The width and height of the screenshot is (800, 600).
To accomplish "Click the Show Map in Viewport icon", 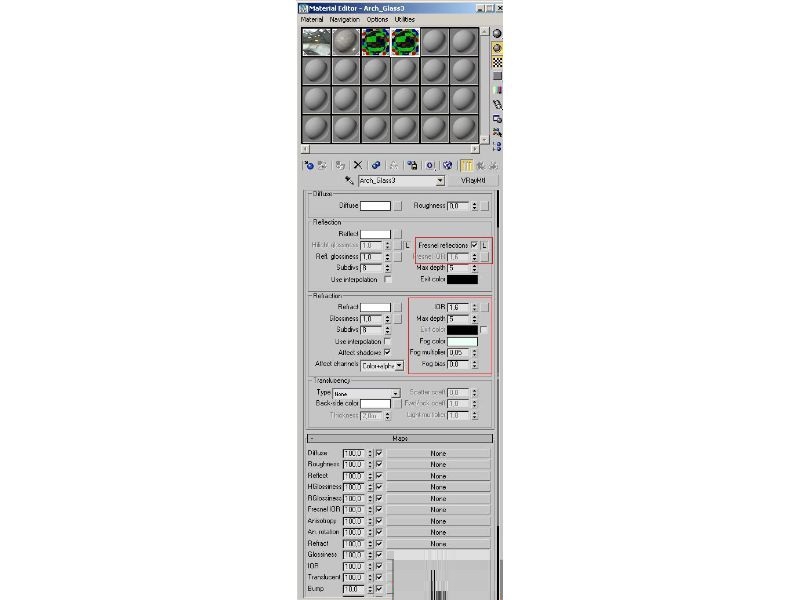I will point(447,165).
